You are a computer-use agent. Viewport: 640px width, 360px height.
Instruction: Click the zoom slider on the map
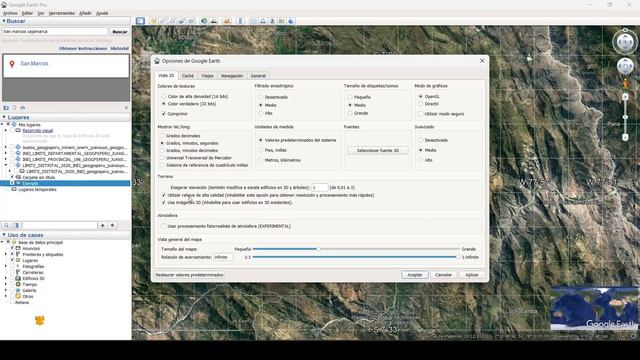coord(625,117)
